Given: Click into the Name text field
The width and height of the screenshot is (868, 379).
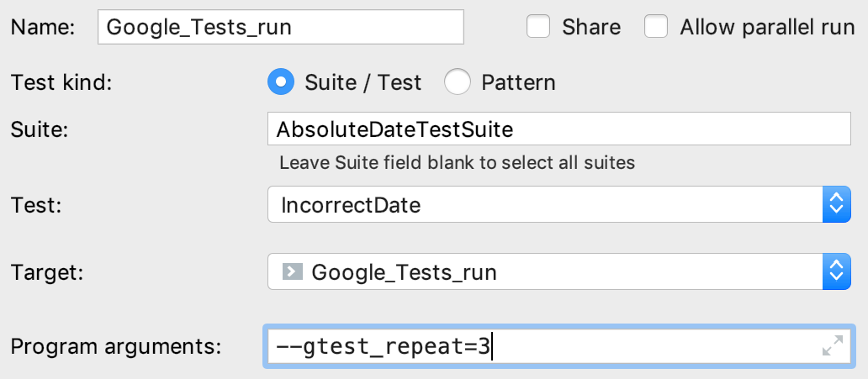Looking at the screenshot, I should [x=280, y=27].
